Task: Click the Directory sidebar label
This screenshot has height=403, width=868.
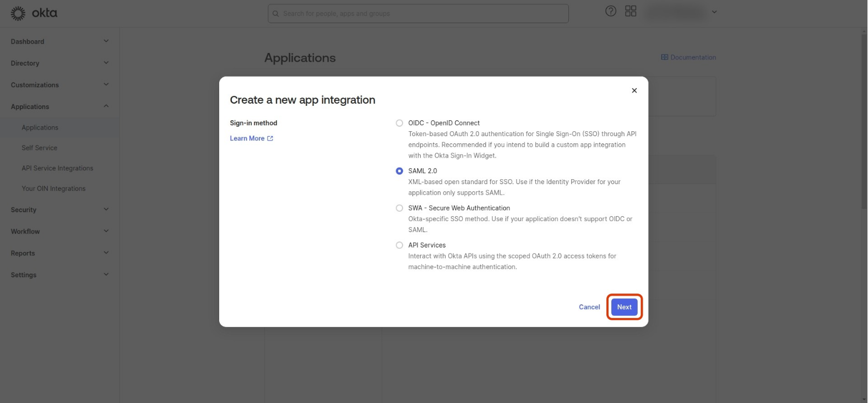Action: [x=25, y=63]
